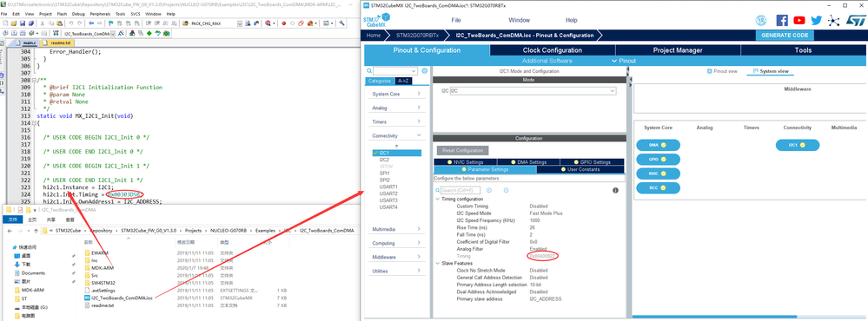Screen dimensions: 868x321
Task: Switch to the Project Manager tab
Action: click(x=678, y=50)
